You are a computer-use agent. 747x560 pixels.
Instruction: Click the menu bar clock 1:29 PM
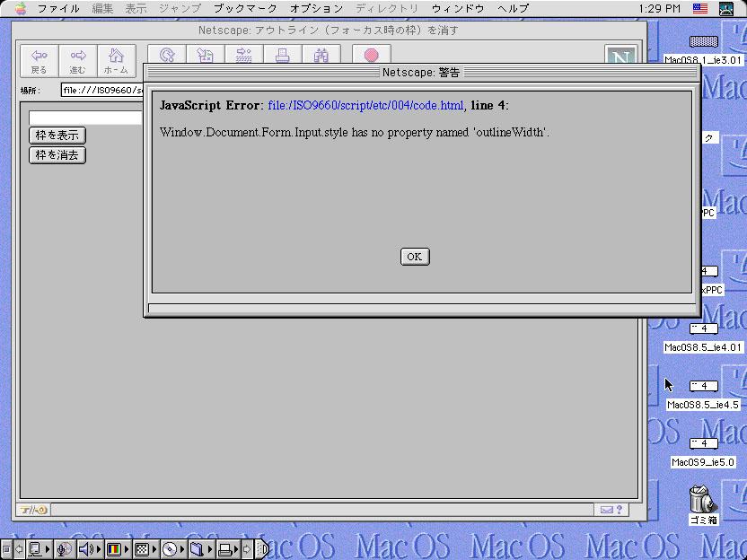click(659, 9)
